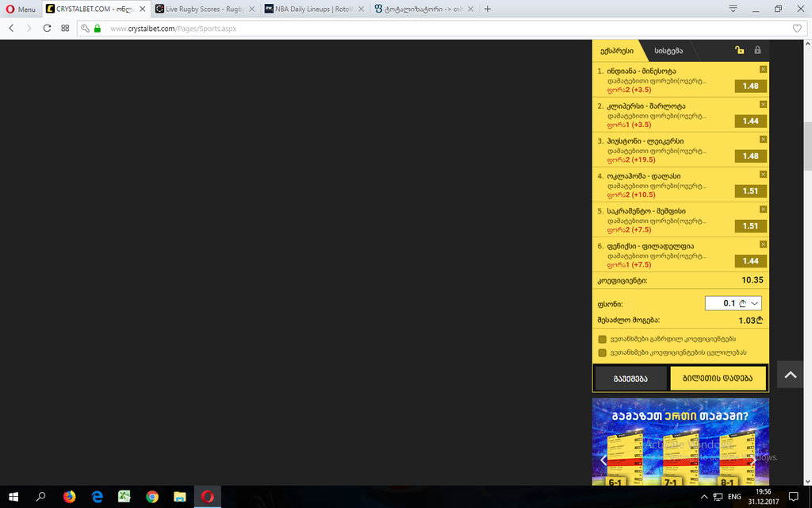Click odds 1.51 for საკრამენტო - მემფისი

tap(750, 226)
